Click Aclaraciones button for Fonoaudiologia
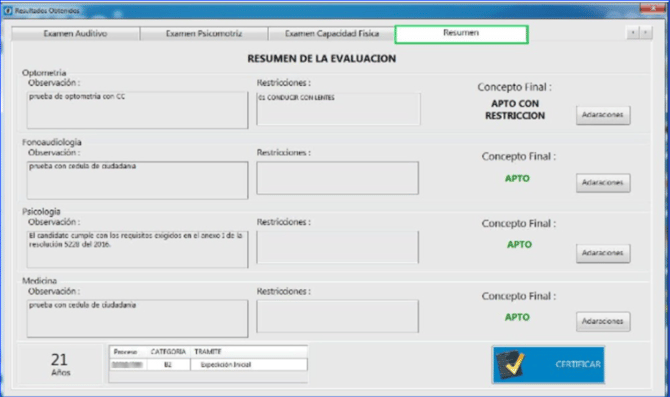This screenshot has width=670, height=397. [603, 183]
